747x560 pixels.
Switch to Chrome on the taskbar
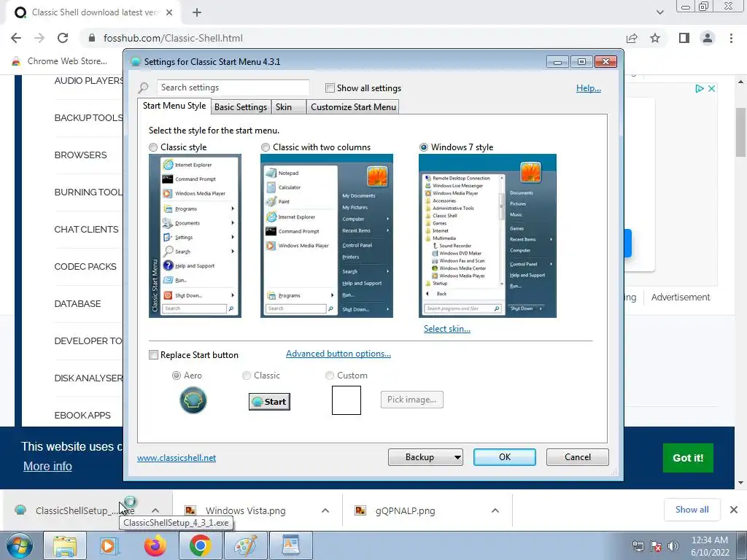pos(200,545)
